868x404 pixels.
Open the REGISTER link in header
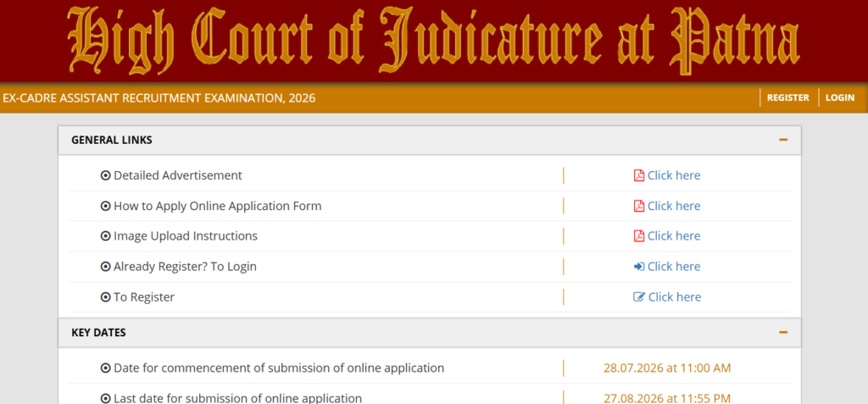click(787, 98)
